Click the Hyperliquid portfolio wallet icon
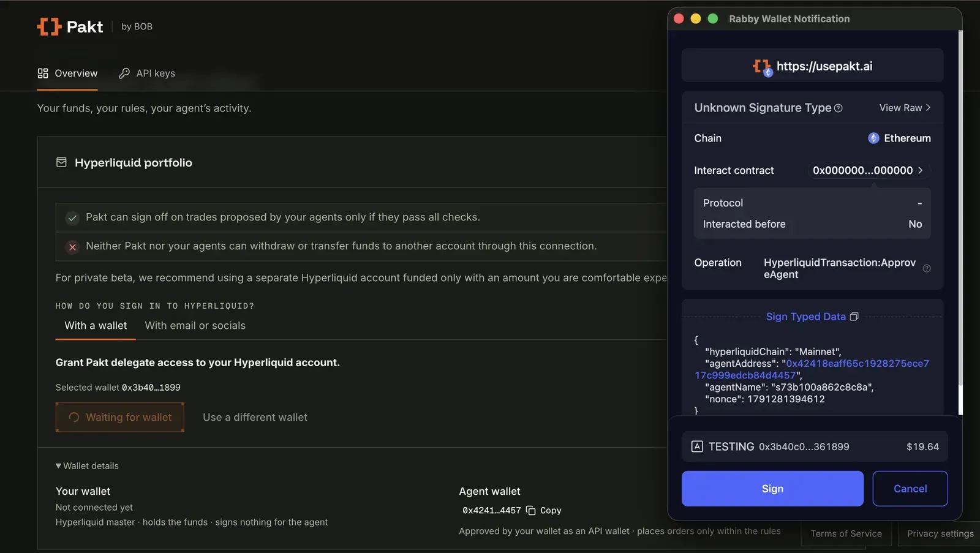Screen dimensions: 980x553 [x=61, y=162]
